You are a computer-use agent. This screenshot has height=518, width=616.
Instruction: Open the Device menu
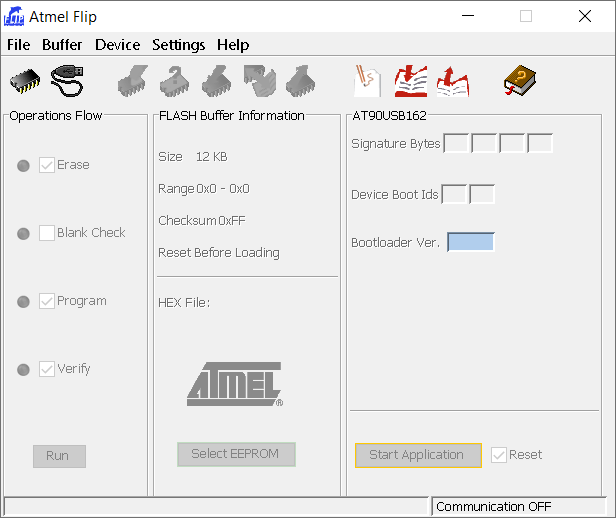point(117,45)
